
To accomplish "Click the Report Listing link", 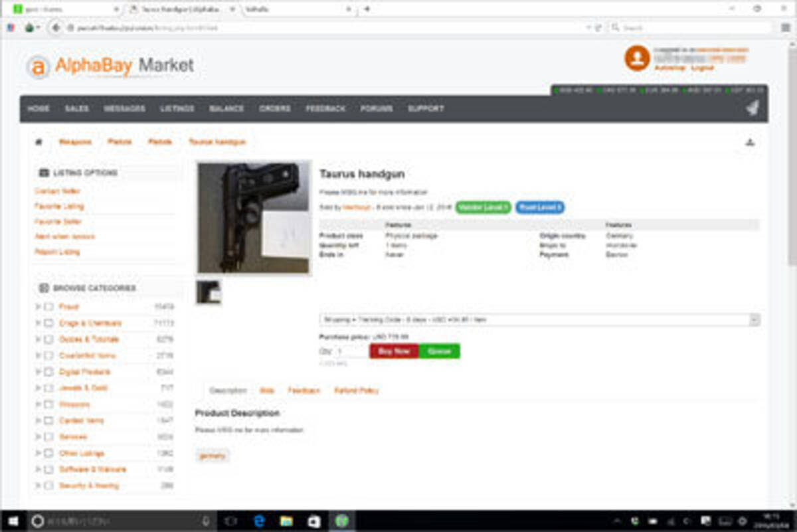I will (57, 252).
